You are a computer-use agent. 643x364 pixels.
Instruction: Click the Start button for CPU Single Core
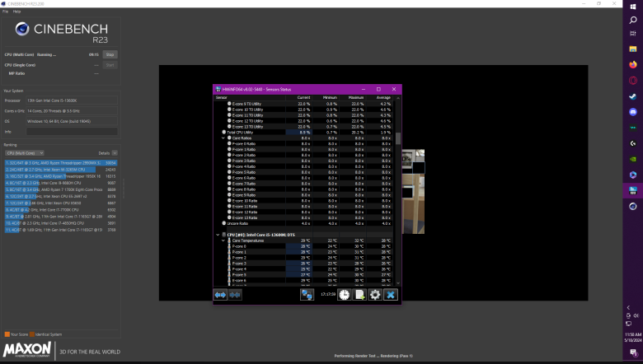110,65
